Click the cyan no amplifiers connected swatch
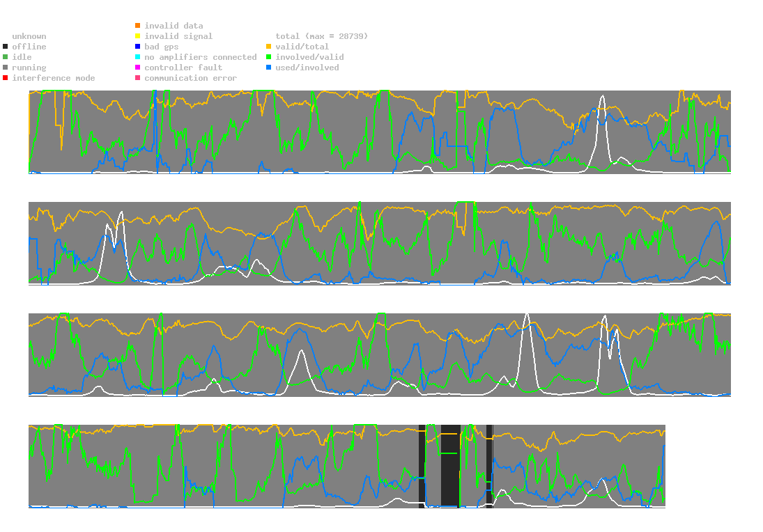This screenshot has height=532, width=763. pos(138,57)
